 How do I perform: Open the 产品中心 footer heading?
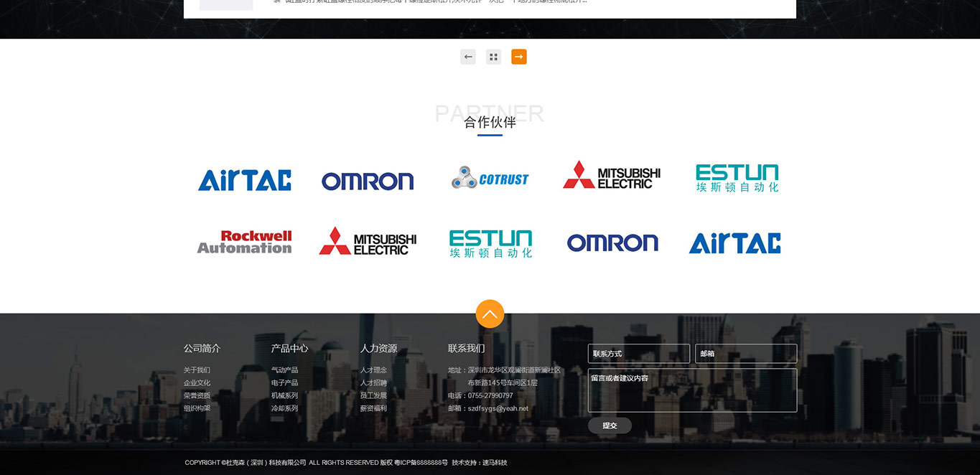point(289,348)
